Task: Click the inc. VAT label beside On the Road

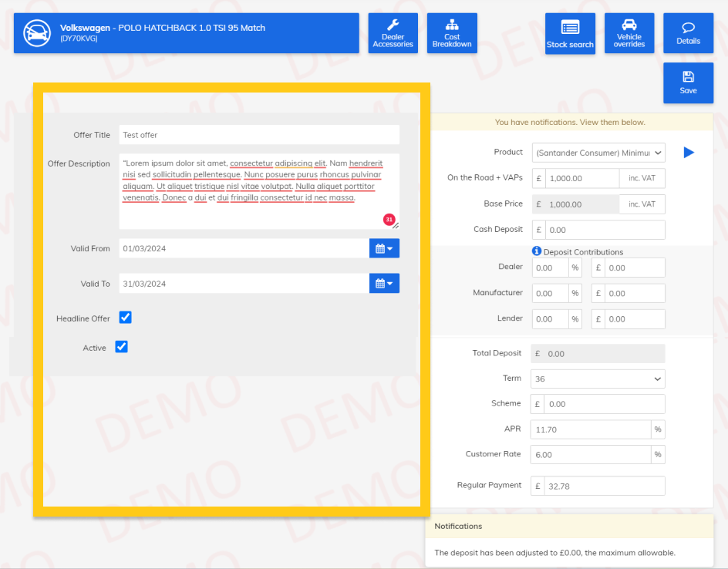Action: click(642, 178)
